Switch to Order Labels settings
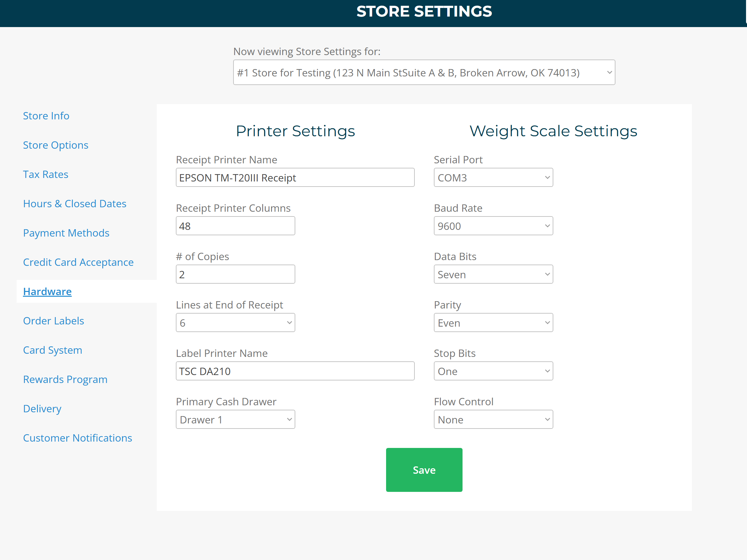The height and width of the screenshot is (560, 747). point(54,321)
